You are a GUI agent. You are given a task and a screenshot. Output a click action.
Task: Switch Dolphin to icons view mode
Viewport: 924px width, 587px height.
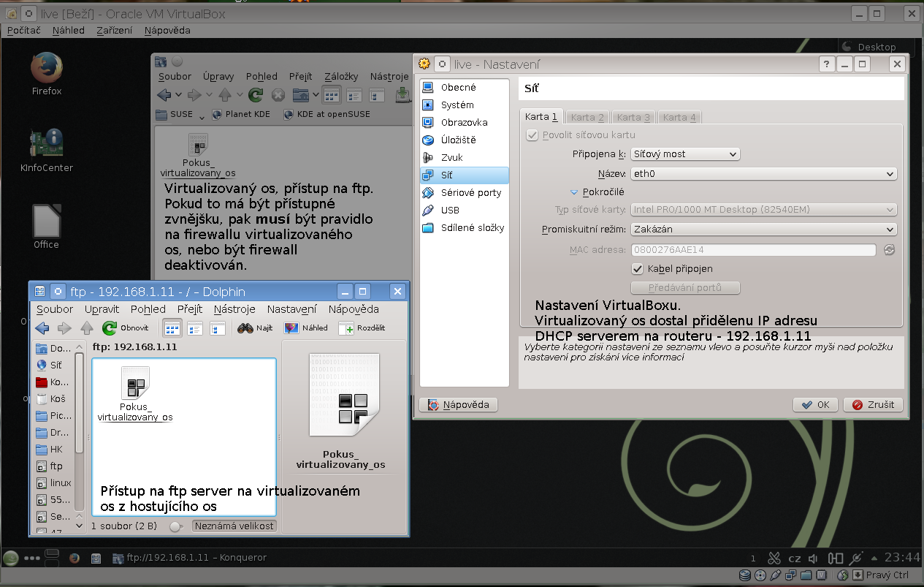[172, 328]
